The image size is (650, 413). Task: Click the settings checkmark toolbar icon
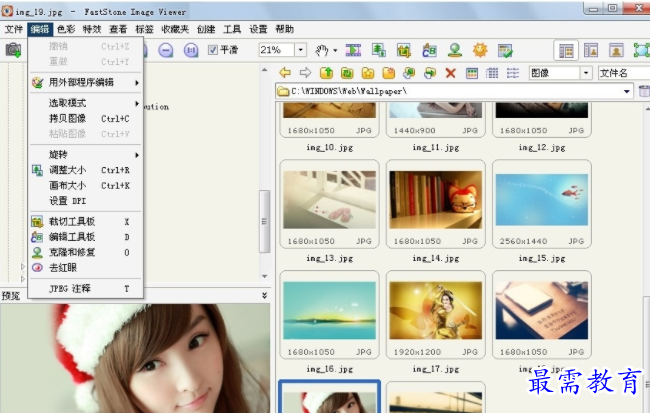(x=505, y=51)
